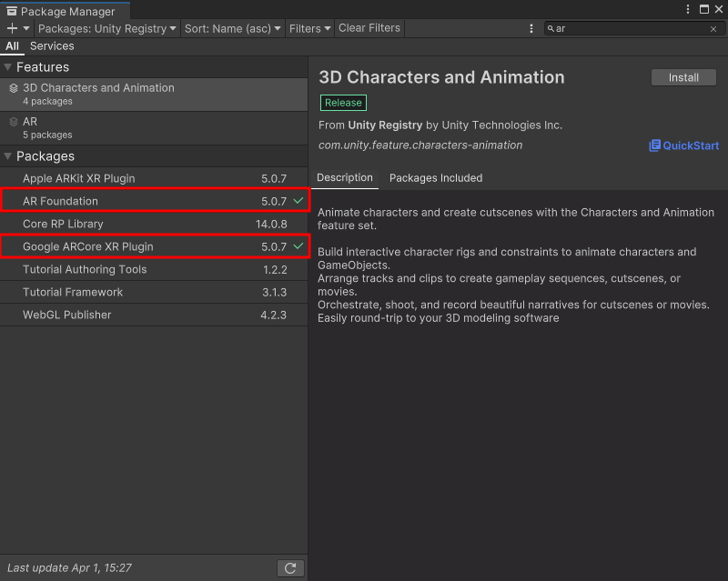Click the Core RP Library version 14.0.8
The image size is (728, 581).
(x=271, y=225)
